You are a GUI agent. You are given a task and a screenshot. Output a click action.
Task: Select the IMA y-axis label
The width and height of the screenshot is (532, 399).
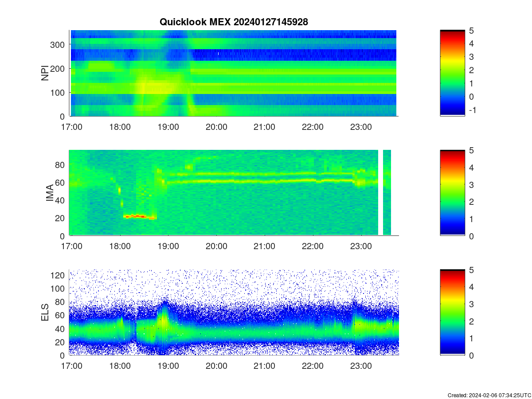[x=50, y=193]
